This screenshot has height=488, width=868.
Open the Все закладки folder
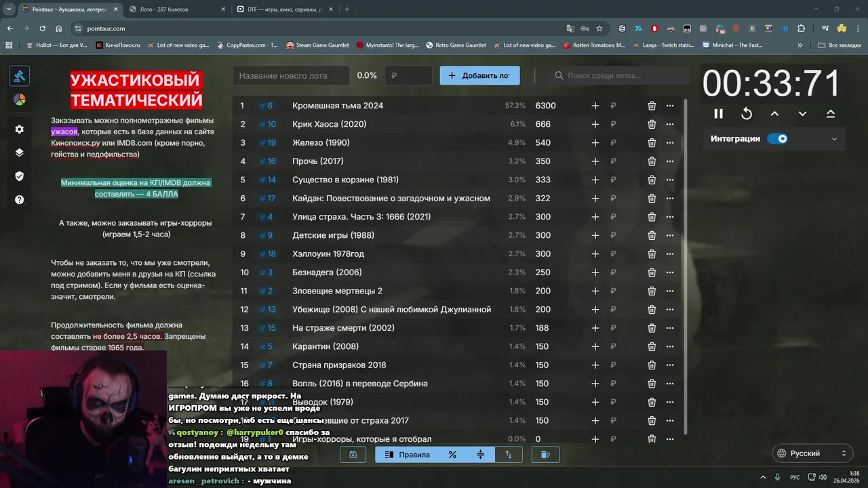coord(840,45)
